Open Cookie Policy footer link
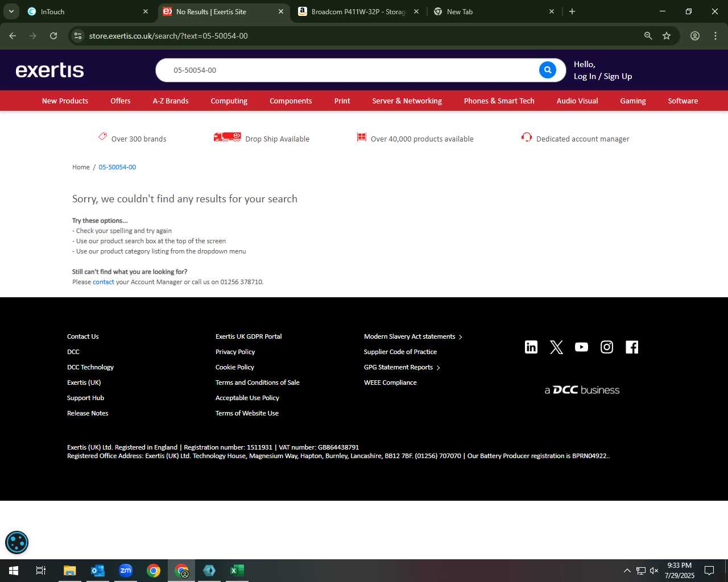This screenshot has height=582, width=728. coord(235,367)
